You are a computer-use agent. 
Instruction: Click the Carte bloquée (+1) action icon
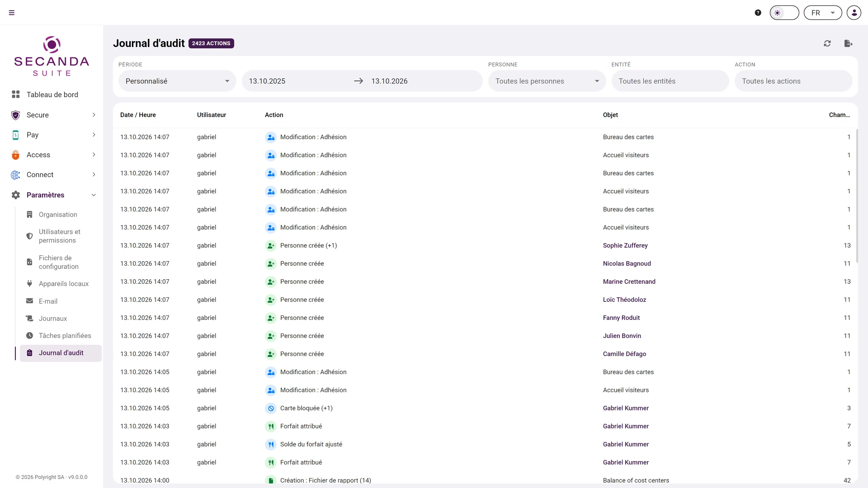click(x=271, y=408)
